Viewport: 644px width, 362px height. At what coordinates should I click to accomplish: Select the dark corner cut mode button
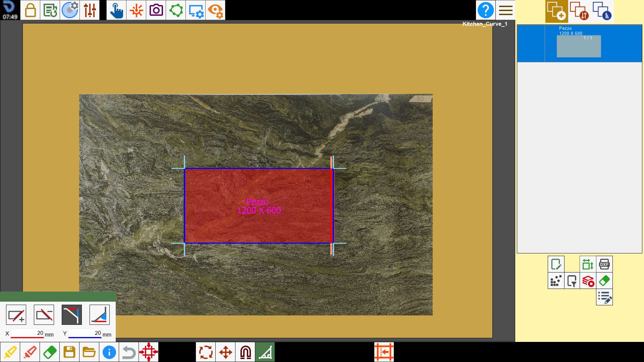[72, 315]
